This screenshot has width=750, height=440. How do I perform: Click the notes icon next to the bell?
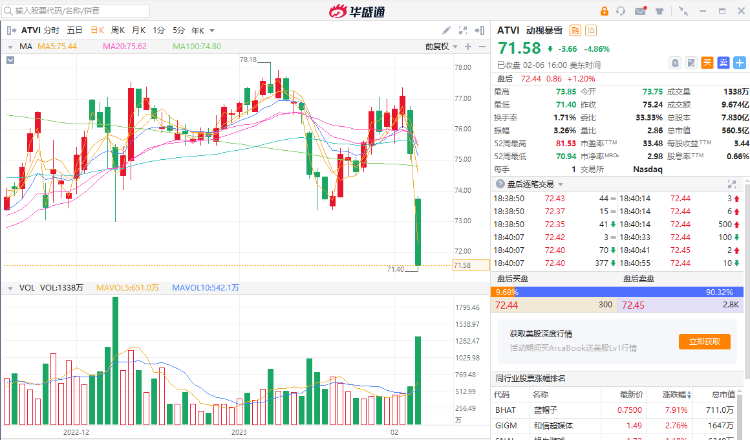(691, 63)
